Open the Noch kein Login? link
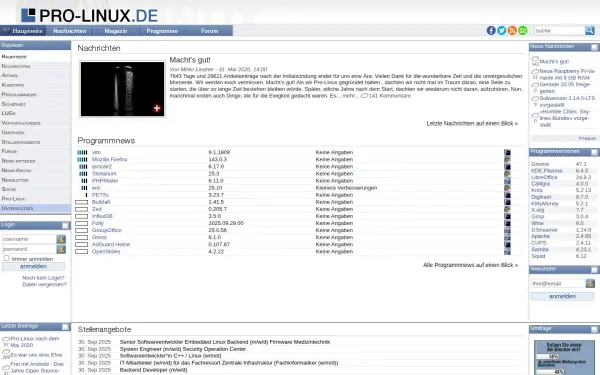Viewport: 600px width, 375px height. pos(43,278)
